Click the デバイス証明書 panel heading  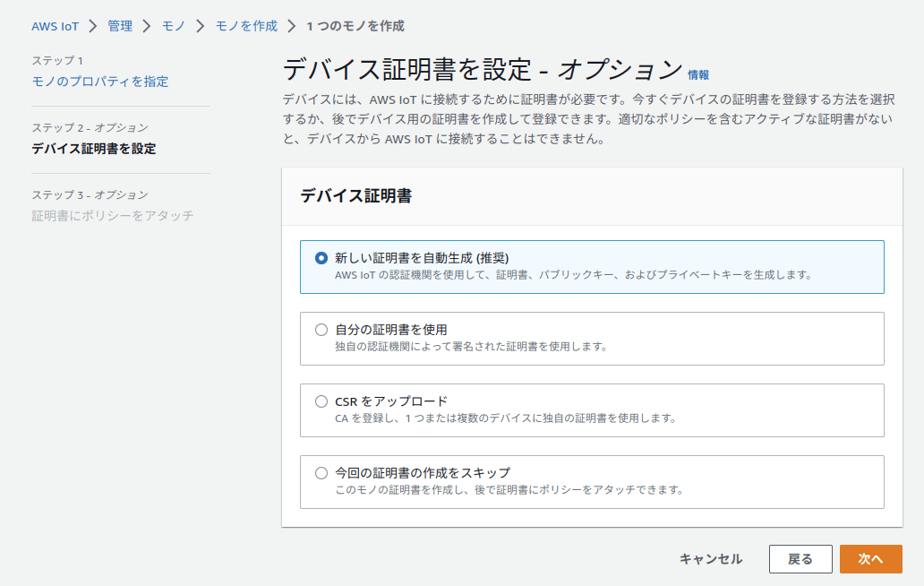(x=356, y=195)
